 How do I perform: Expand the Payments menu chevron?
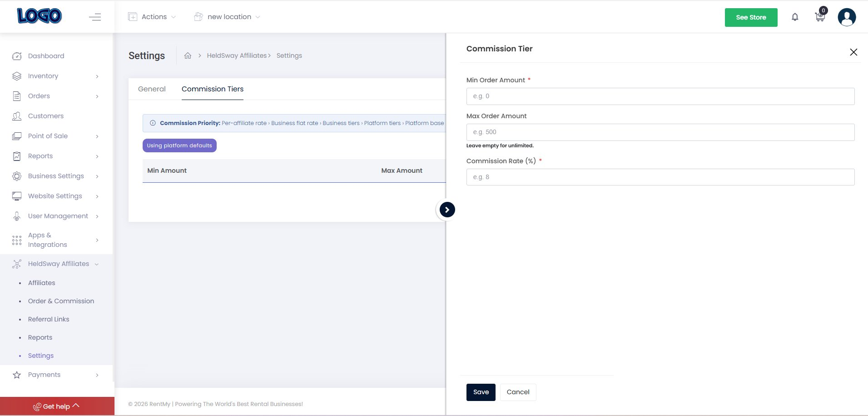[97, 375]
